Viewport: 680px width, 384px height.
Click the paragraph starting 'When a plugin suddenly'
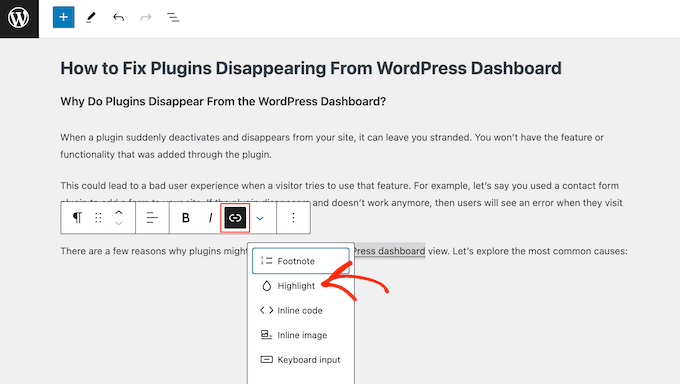click(x=332, y=146)
